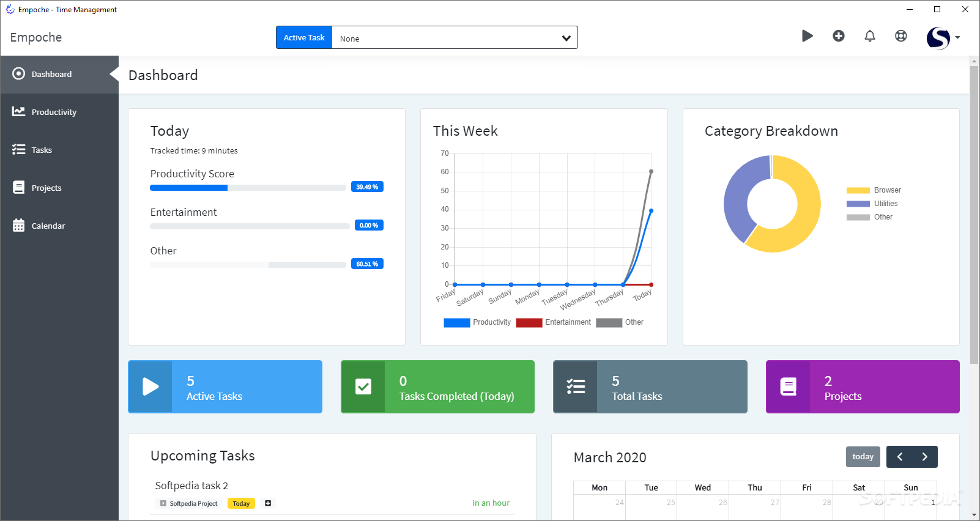
Task: Open help lifebuoy icon
Action: coord(901,36)
